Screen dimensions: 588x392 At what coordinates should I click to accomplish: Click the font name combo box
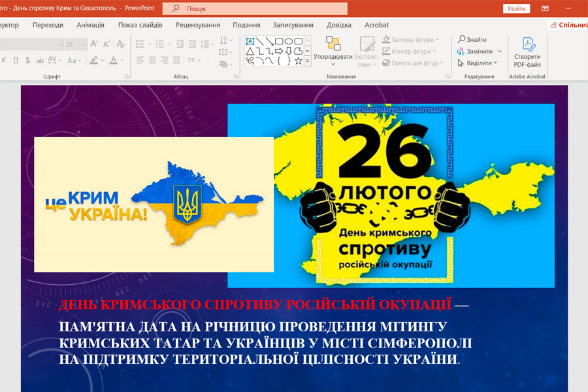tap(31, 44)
